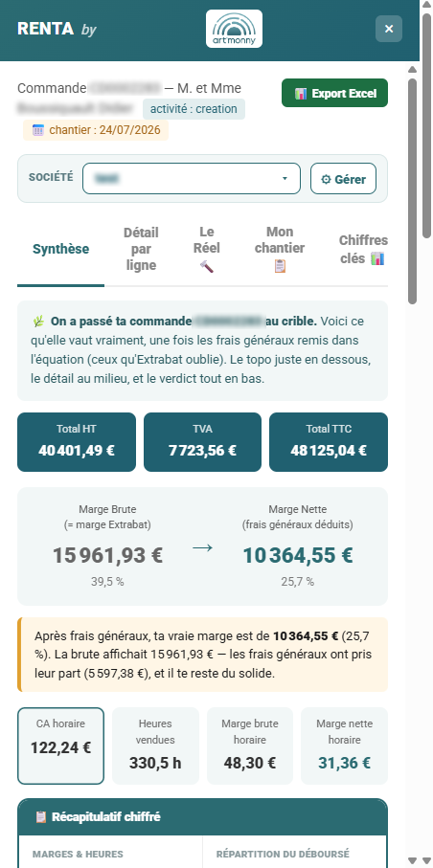Click the Total TTC tile
This screenshot has width=433, height=868.
(x=329, y=442)
